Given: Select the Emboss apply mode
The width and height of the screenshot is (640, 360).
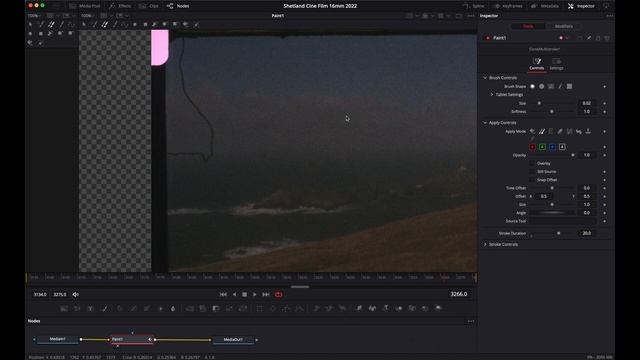Looking at the screenshot, I should pyautogui.click(x=551, y=131).
